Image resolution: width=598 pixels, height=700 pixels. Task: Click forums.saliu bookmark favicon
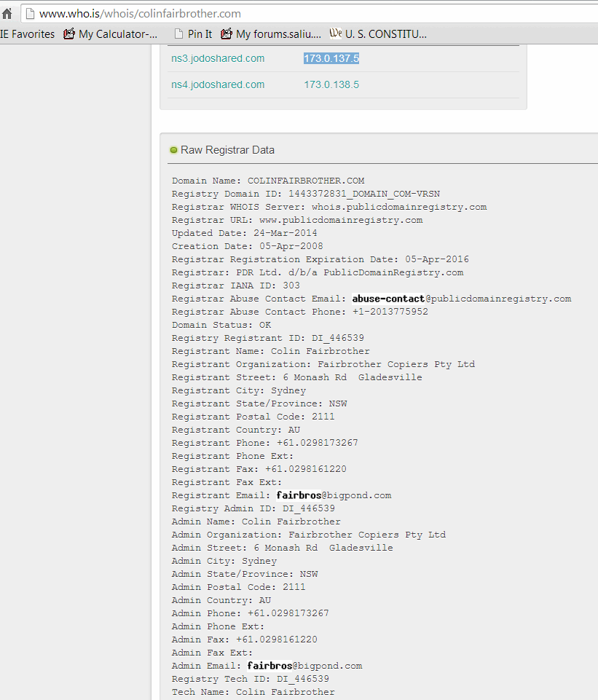(227, 34)
